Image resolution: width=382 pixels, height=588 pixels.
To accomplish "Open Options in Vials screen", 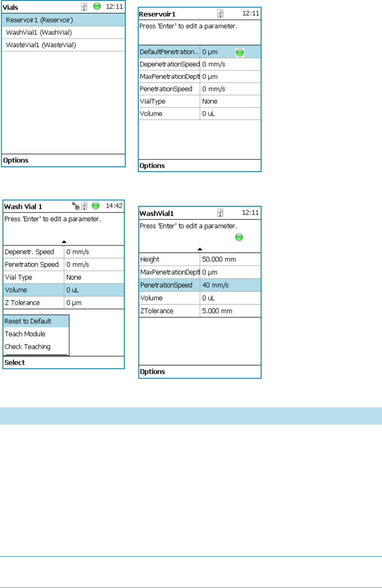I will [16, 160].
